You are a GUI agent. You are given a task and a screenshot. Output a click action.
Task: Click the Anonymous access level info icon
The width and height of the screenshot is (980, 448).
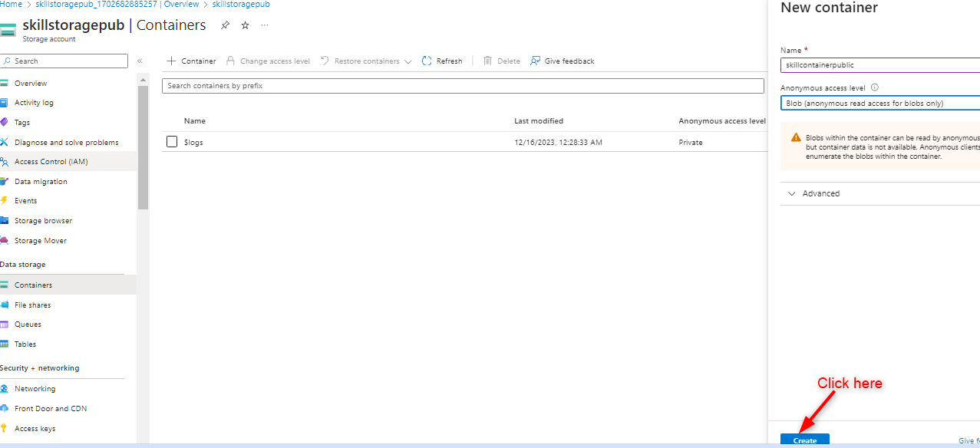tap(875, 88)
